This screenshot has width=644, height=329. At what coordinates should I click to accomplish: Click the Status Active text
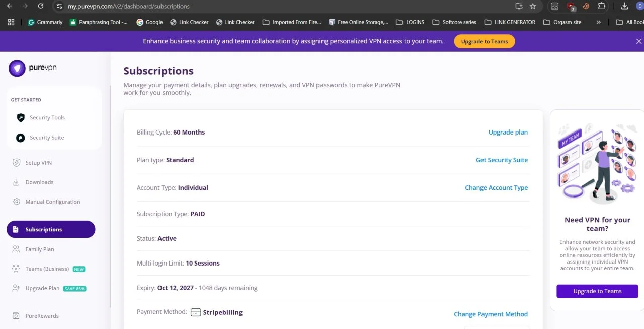pyautogui.click(x=156, y=238)
